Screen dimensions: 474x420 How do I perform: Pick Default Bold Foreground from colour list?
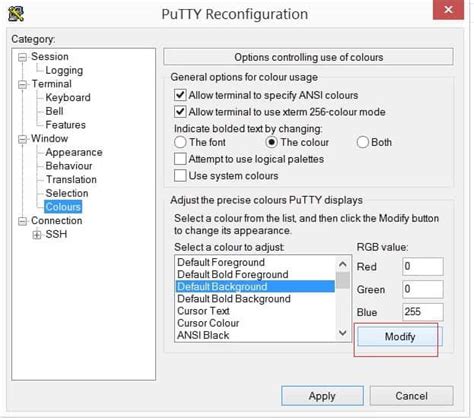[x=232, y=274]
